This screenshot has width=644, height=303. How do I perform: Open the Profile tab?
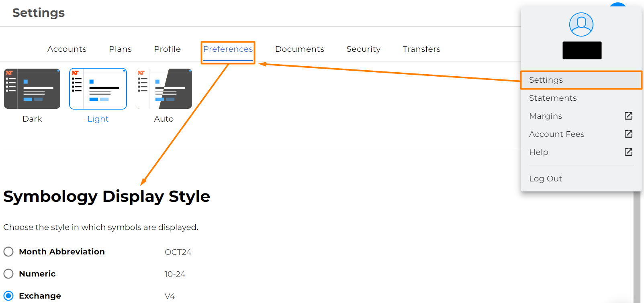click(x=167, y=49)
